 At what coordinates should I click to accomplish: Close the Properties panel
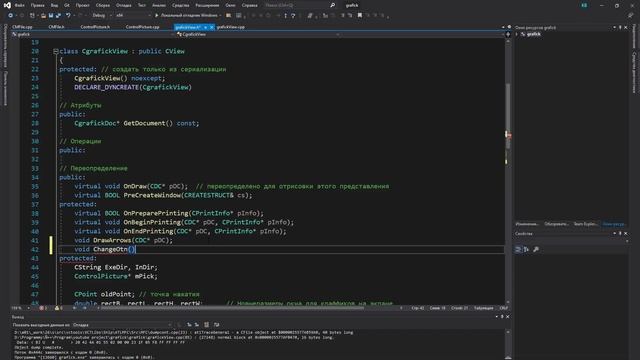point(626,233)
